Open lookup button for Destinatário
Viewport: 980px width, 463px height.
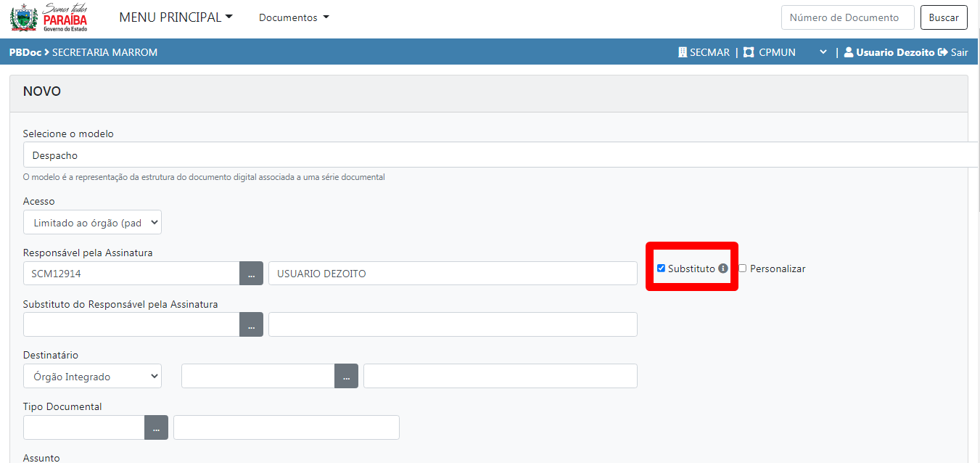pyautogui.click(x=346, y=377)
